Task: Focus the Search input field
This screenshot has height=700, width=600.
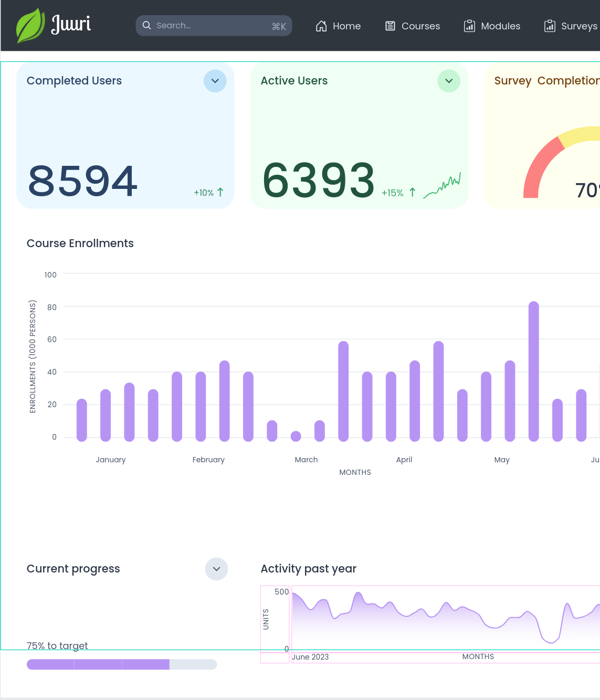Action: tap(210, 26)
